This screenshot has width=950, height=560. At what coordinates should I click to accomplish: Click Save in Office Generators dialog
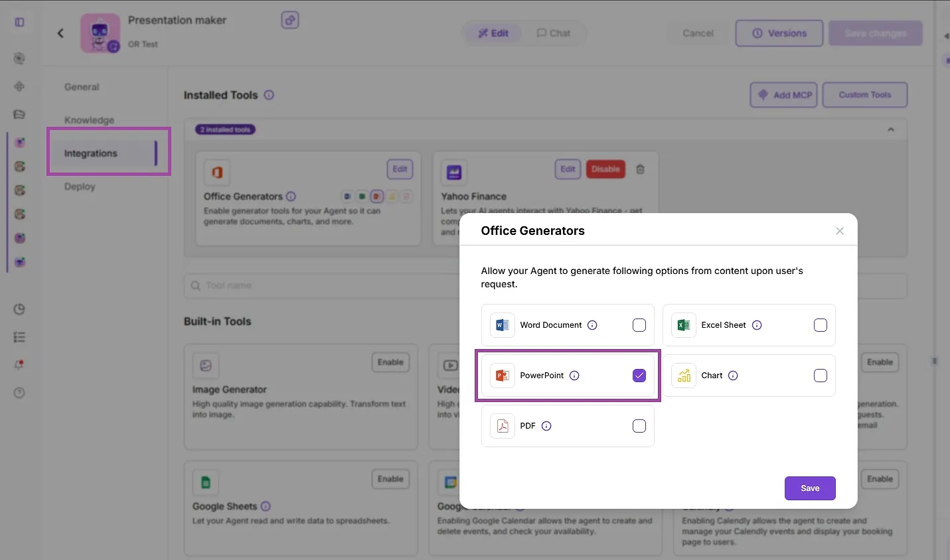pyautogui.click(x=810, y=488)
